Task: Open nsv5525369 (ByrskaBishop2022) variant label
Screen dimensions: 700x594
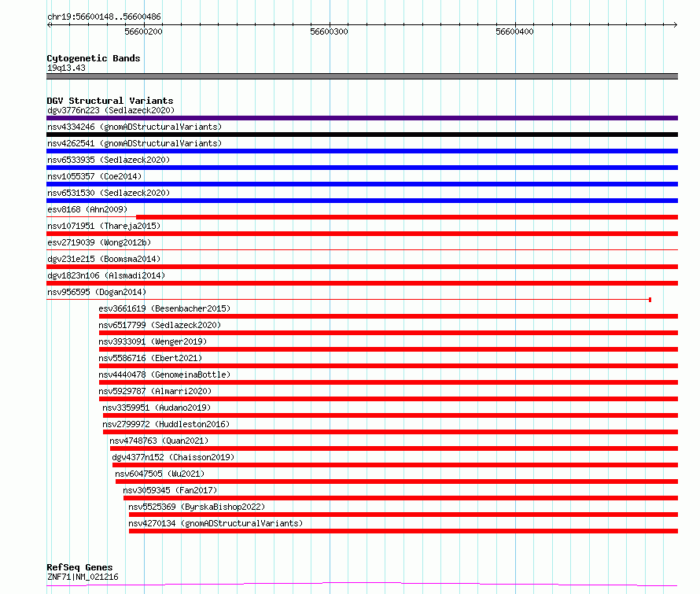Action: pos(197,507)
